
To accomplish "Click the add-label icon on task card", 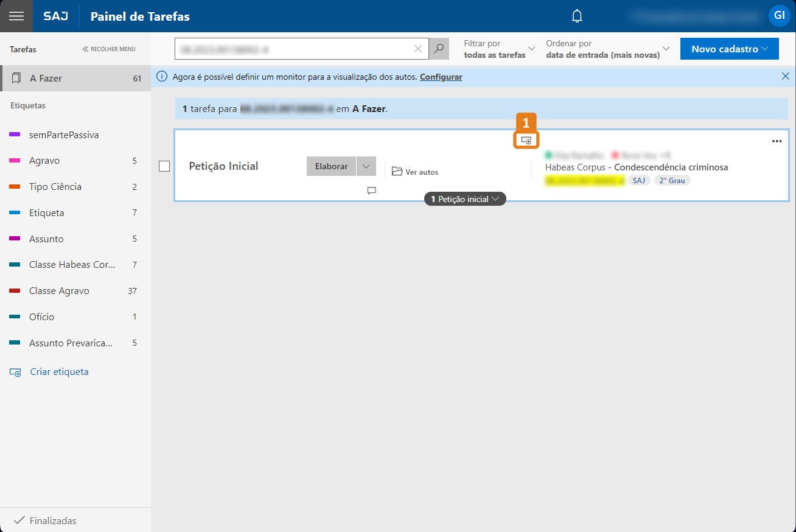I will [x=526, y=141].
